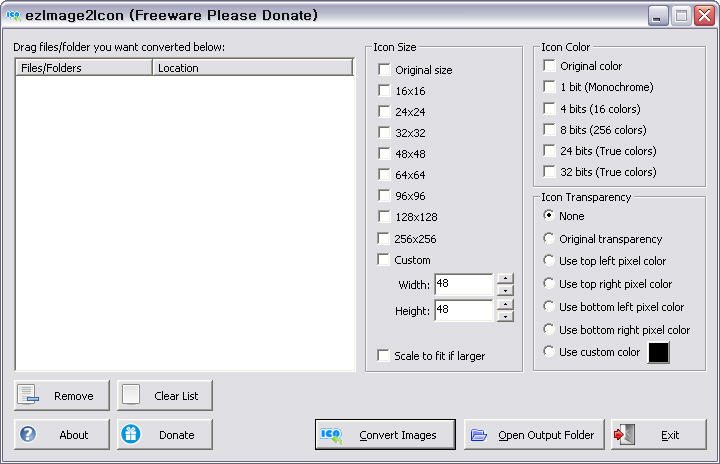Select the 96x96 checkbox
The height and width of the screenshot is (464, 720).
pyautogui.click(x=384, y=195)
